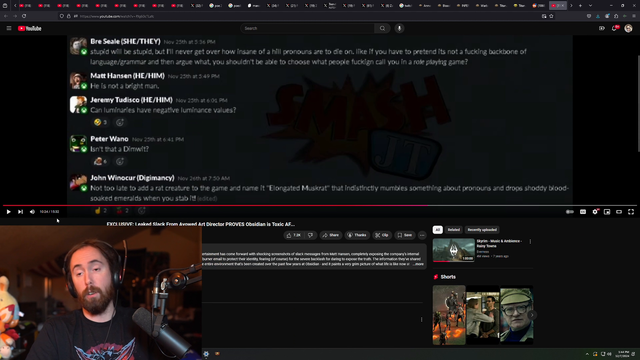Open the browser application menu
The image size is (640, 360).
[634, 16]
